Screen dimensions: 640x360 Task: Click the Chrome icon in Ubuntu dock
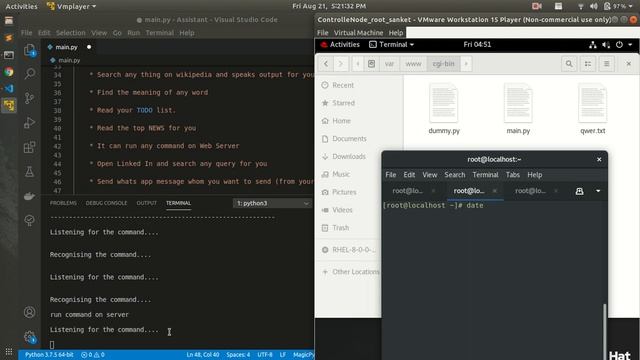point(9,72)
